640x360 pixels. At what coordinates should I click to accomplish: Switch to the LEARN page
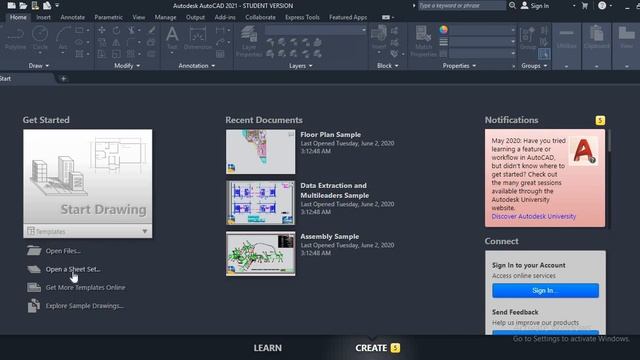tap(267, 348)
